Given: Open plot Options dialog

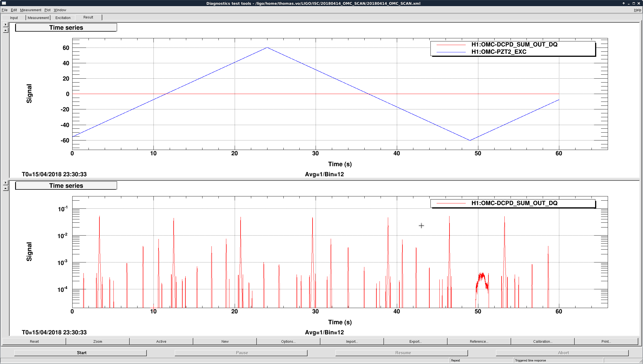Looking at the screenshot, I should click(x=288, y=341).
